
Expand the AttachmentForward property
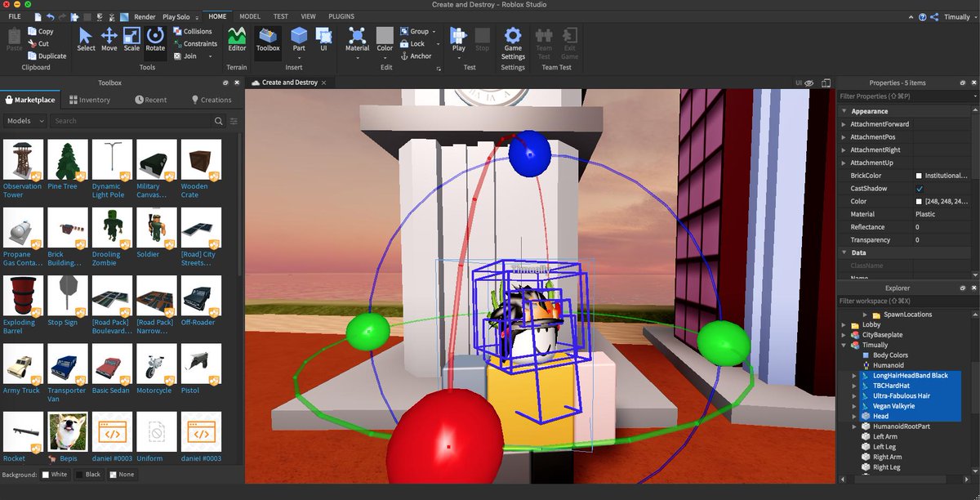(844, 124)
